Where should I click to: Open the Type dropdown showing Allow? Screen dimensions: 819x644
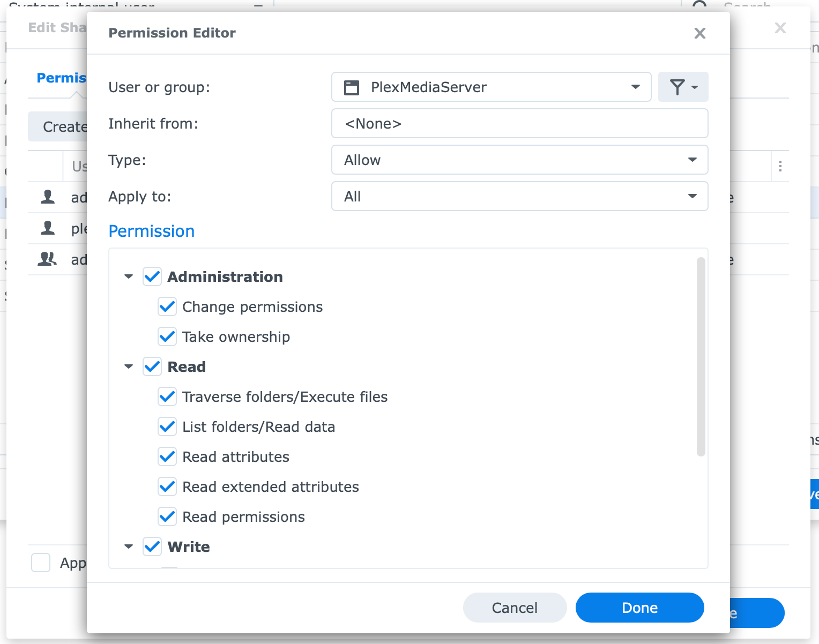[520, 160]
